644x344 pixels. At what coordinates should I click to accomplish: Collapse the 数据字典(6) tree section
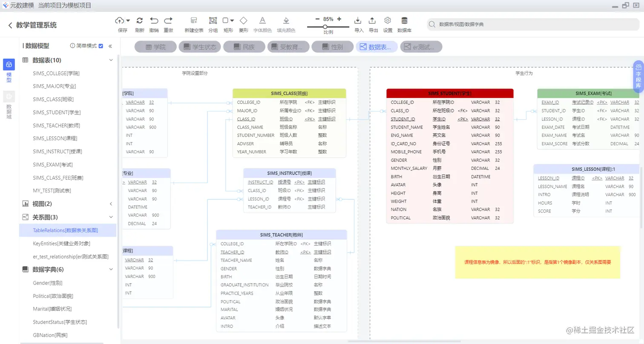pos(111,269)
